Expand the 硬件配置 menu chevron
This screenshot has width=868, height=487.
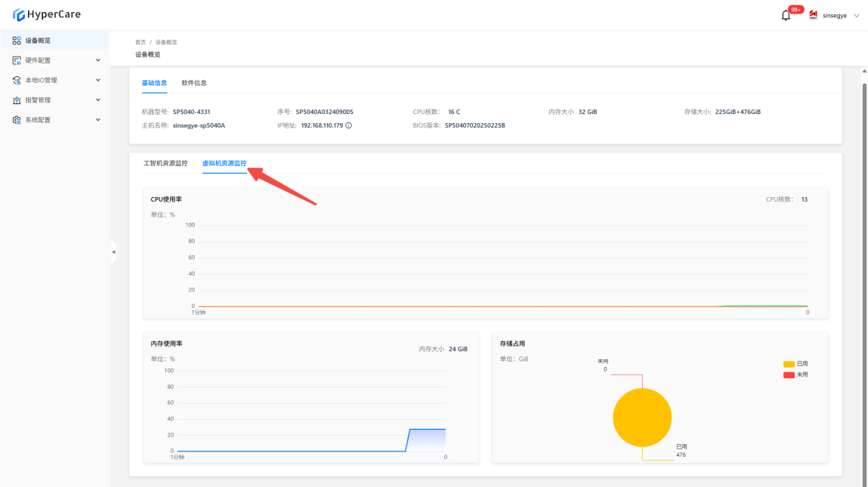[x=97, y=60]
